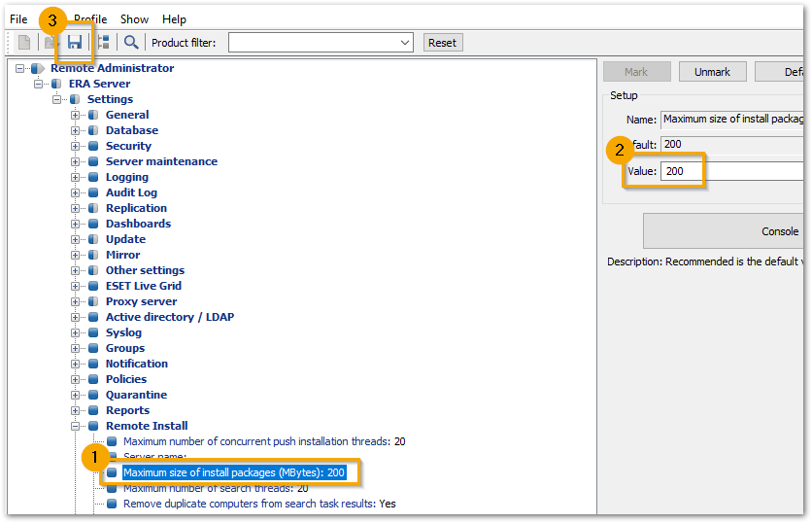Image resolution: width=812 pixels, height=523 pixels.
Task: Click the icon beside Reports
Action: tap(94, 410)
